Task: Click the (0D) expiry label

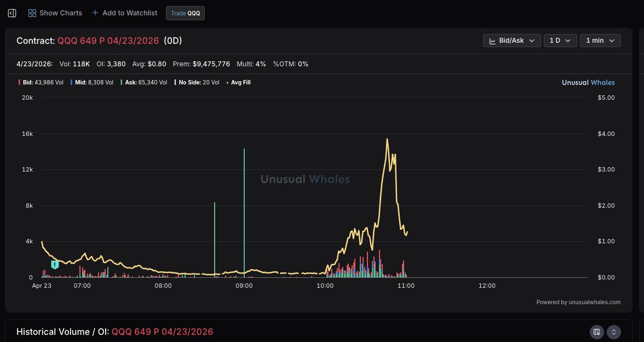Action: click(173, 41)
